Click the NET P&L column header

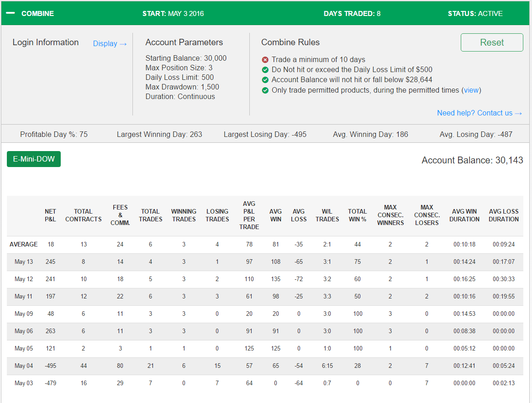50,215
